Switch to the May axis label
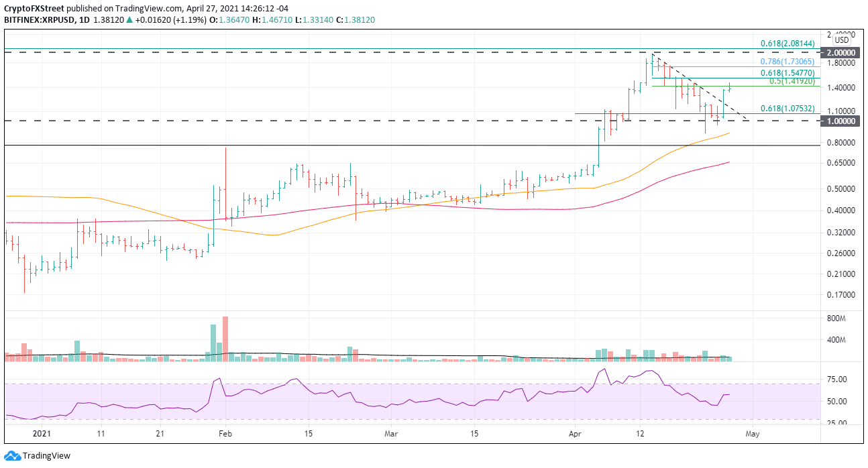868x468 pixels. 753,434
